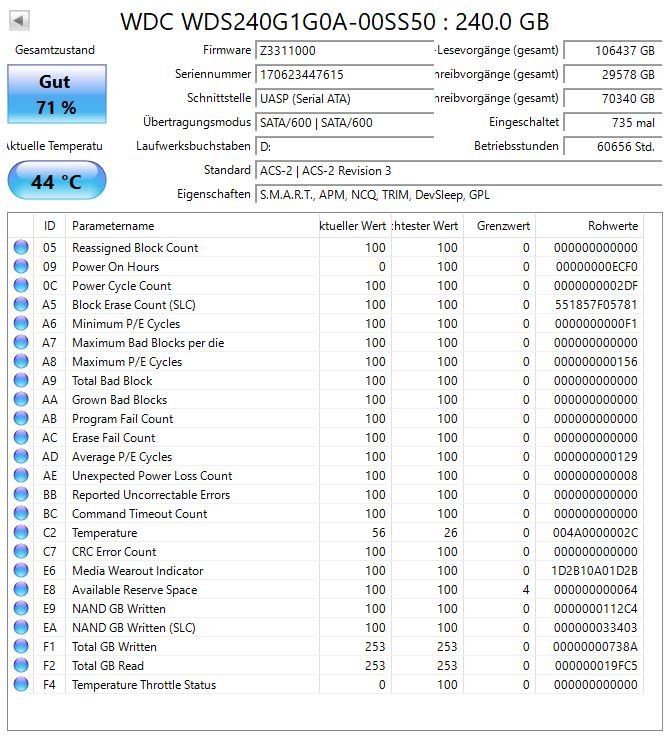The image size is (669, 737).
Task: Click the Lesevorgänge value 106437 GB
Action: click(x=613, y=50)
